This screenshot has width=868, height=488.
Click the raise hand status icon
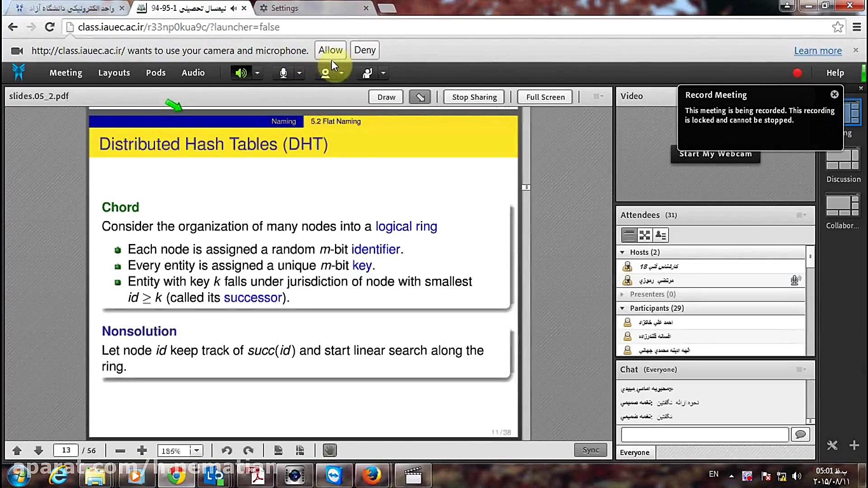367,73
